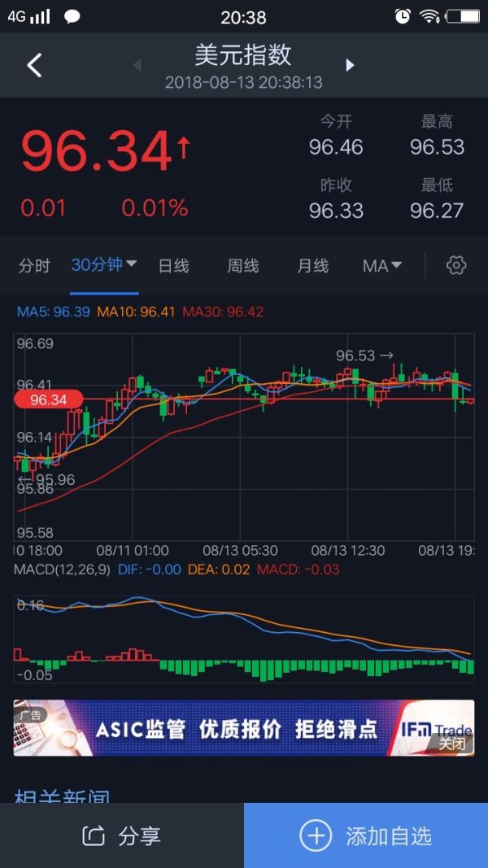
Task: Switch to the 日线 daily chart tab
Action: click(173, 265)
